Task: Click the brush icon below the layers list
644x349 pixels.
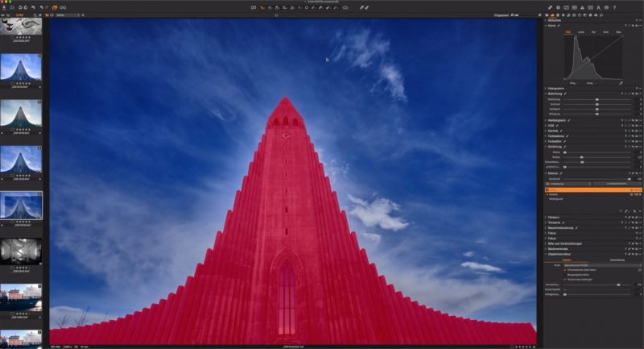Action: point(627,211)
